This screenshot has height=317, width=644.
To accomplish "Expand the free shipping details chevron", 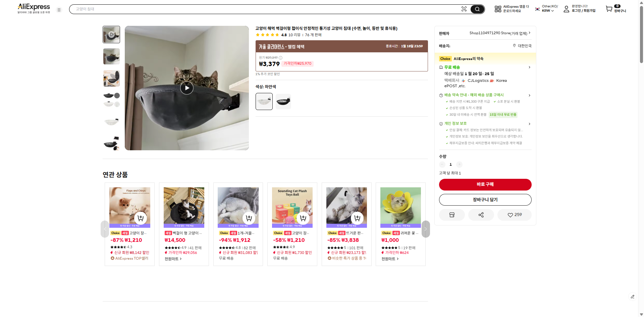I will click(529, 67).
